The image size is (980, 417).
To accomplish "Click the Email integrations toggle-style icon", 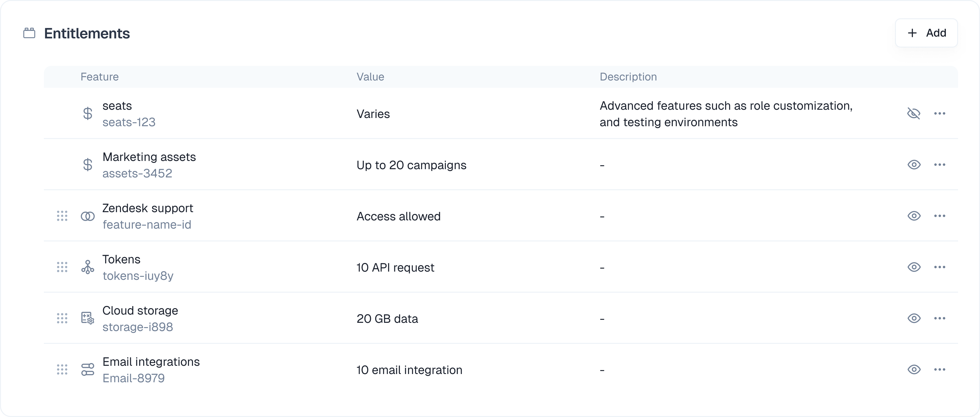I will tap(87, 369).
